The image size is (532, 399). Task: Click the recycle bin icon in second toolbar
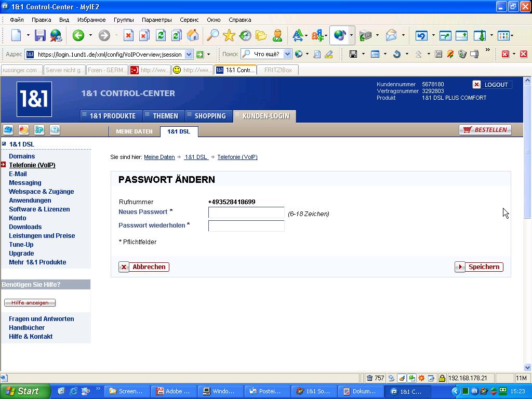tap(462, 54)
